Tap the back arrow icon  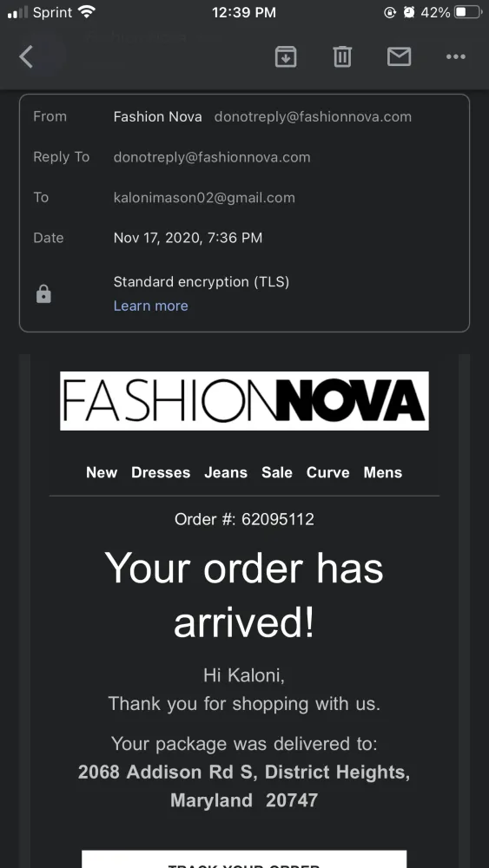(26, 56)
